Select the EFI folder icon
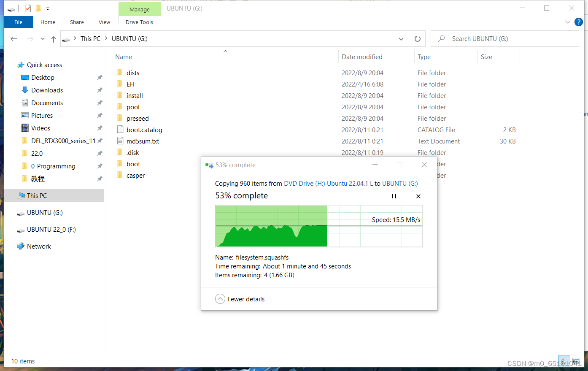Viewport: 588px width, 371px height. (x=120, y=84)
